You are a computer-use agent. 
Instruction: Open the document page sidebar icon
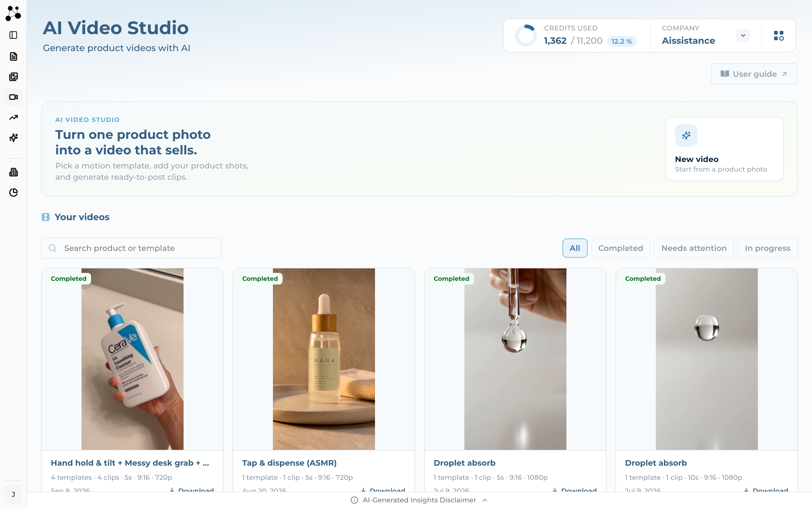pos(14,56)
